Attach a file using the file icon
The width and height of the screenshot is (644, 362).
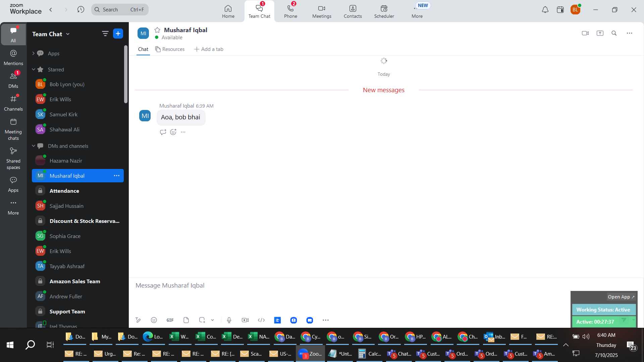point(186,320)
